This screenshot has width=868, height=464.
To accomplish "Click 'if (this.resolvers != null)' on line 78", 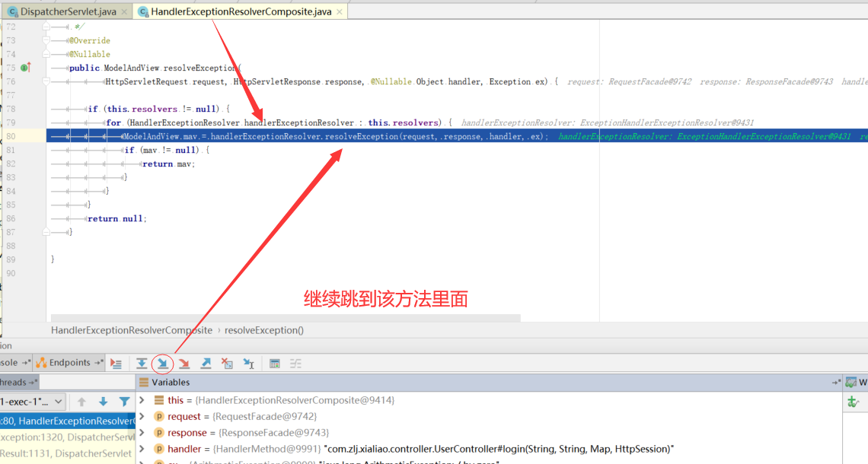I will 154,109.
